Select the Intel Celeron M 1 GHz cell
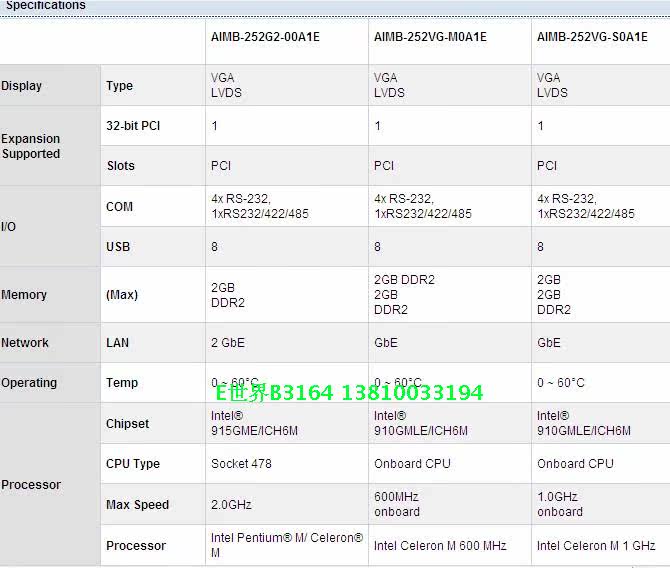This screenshot has width=670, height=568. (x=596, y=546)
